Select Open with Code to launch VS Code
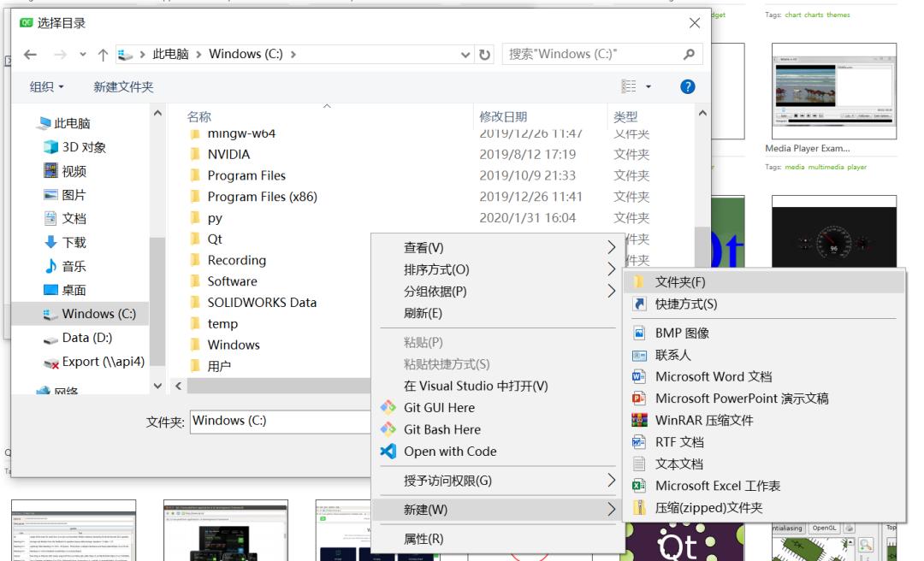 (x=448, y=452)
